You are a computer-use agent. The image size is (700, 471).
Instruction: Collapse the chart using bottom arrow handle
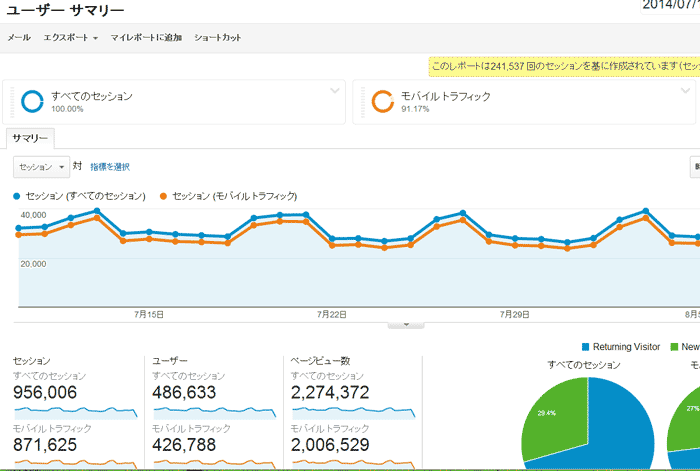point(406,324)
